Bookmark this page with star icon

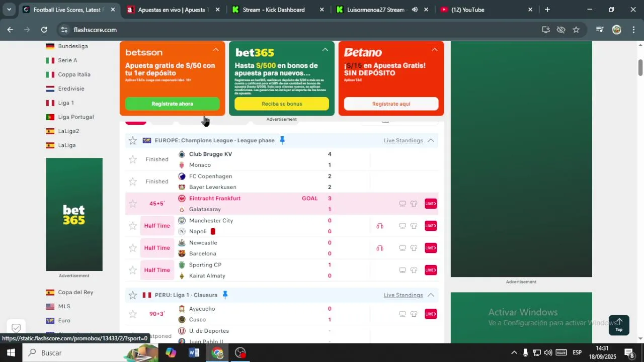pyautogui.click(x=576, y=30)
